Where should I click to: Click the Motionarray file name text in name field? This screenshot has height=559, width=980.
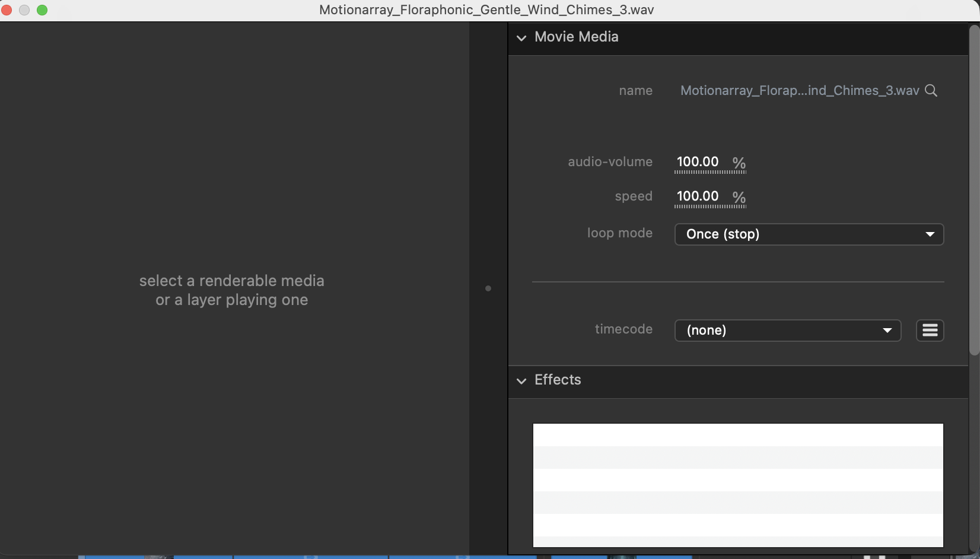799,91
